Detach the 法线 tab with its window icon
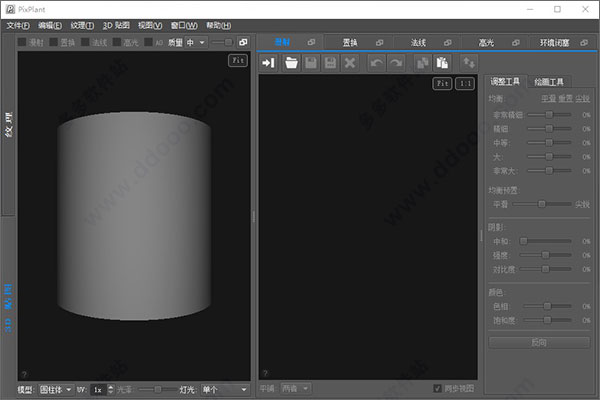The height and width of the screenshot is (400, 600). tap(448, 42)
